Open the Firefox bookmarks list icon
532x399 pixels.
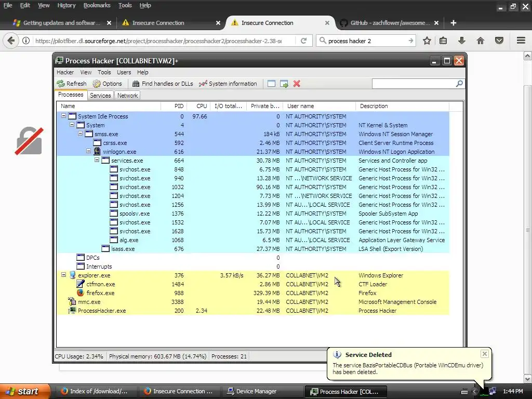pos(443,41)
